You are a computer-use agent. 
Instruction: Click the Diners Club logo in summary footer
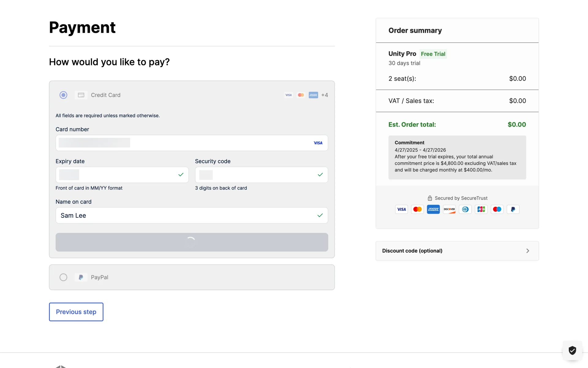coord(465,209)
